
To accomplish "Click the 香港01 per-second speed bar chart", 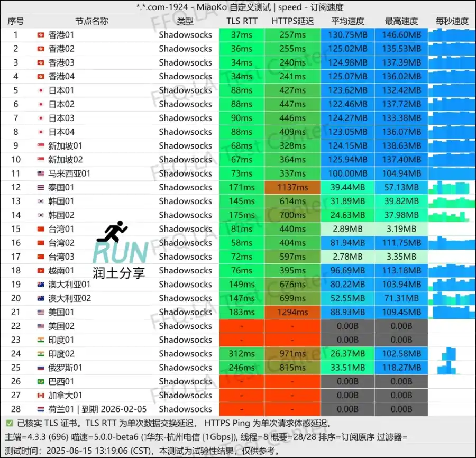I will pyautogui.click(x=452, y=35).
